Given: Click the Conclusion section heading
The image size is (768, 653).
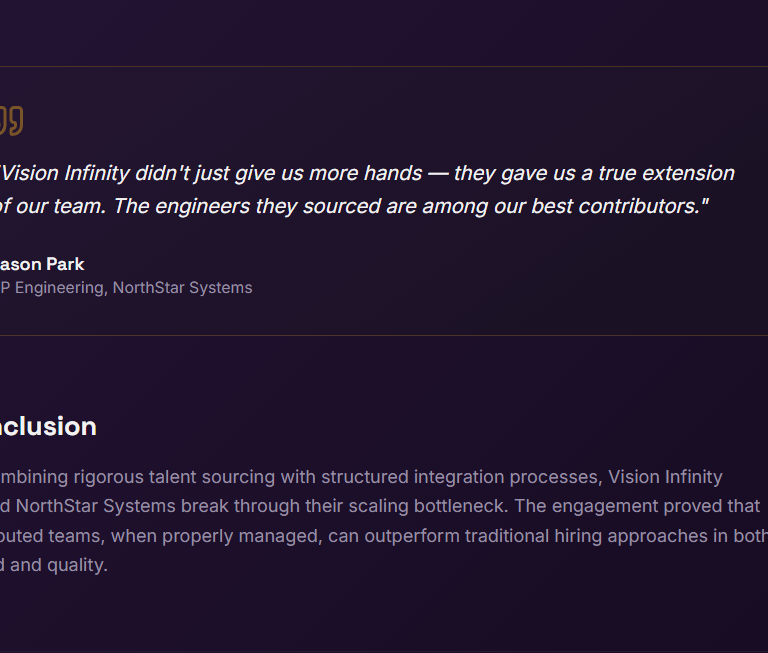Looking at the screenshot, I should (x=47, y=426).
